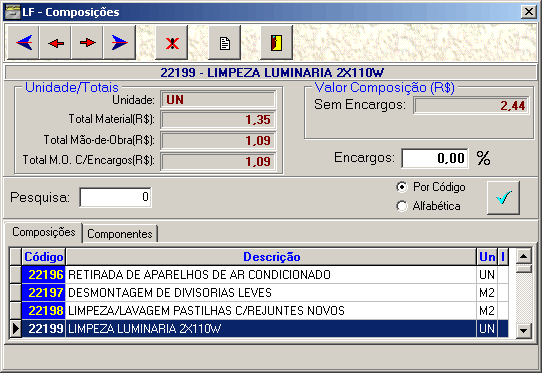This screenshot has width=542, height=373.
Task: Click the exit door icon
Action: click(277, 43)
